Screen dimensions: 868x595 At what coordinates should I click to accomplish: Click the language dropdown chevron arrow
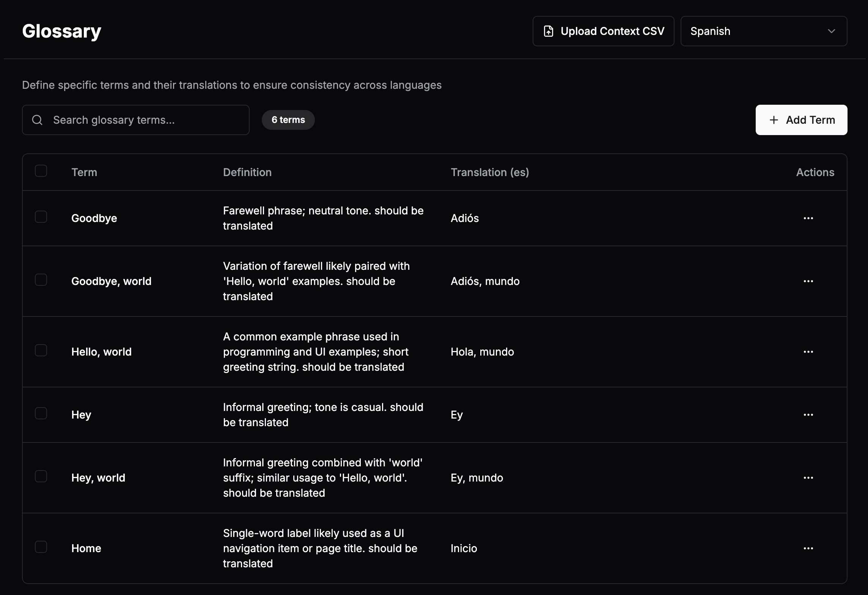pyautogui.click(x=831, y=31)
